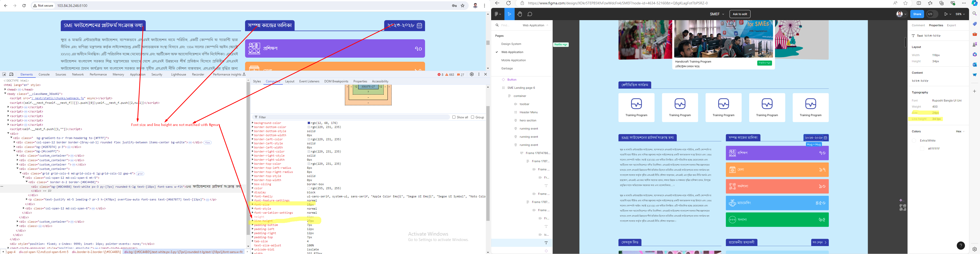Select the hero section layer

pos(528,121)
